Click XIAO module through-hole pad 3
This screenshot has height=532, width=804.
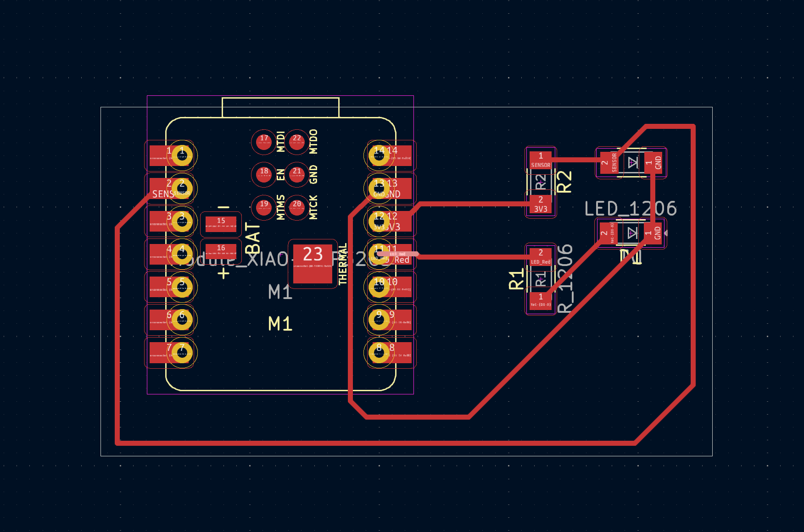click(182, 222)
